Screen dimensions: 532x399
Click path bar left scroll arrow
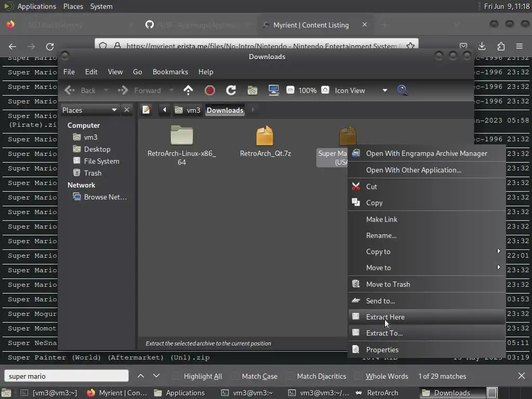[165, 110]
